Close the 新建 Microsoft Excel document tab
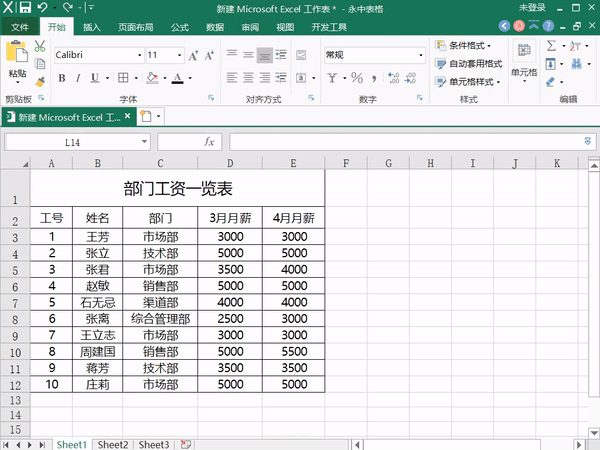The image size is (600, 450). (127, 116)
